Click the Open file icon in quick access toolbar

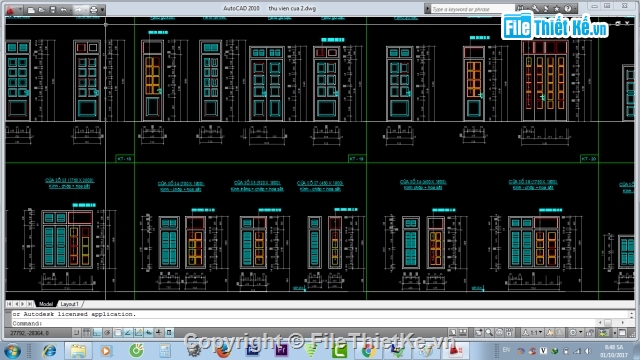(42, 10)
